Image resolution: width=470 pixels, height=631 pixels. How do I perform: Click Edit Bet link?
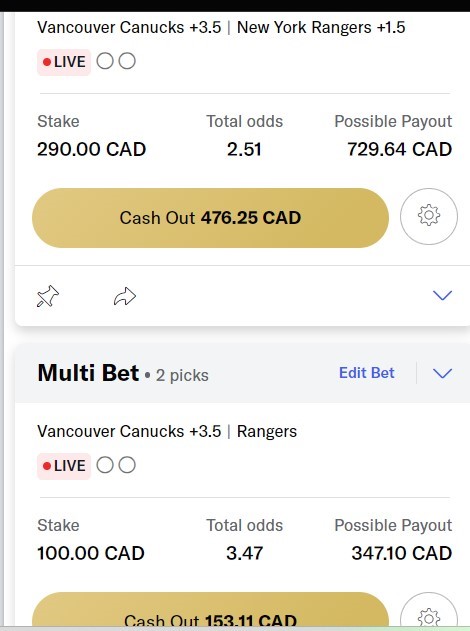pos(367,373)
